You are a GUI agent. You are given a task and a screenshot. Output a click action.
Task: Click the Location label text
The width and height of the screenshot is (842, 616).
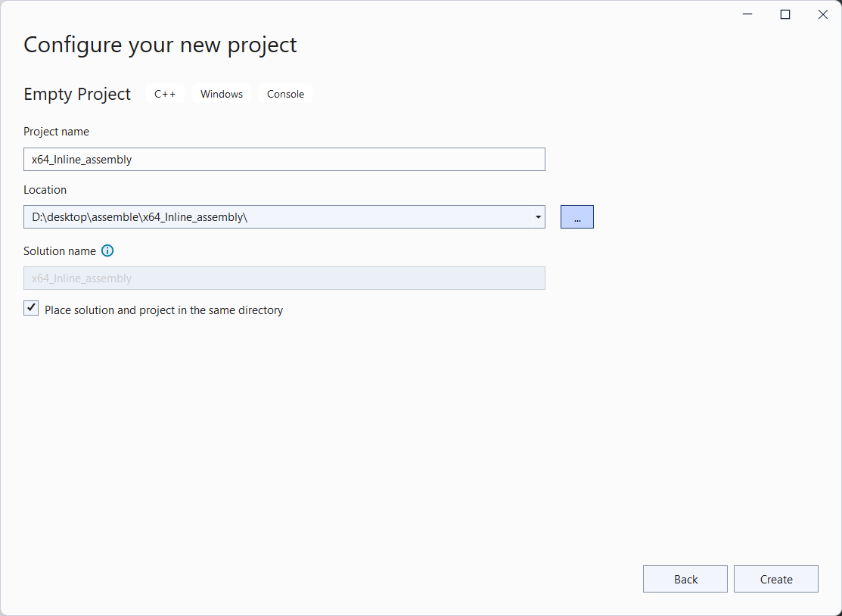tap(45, 190)
